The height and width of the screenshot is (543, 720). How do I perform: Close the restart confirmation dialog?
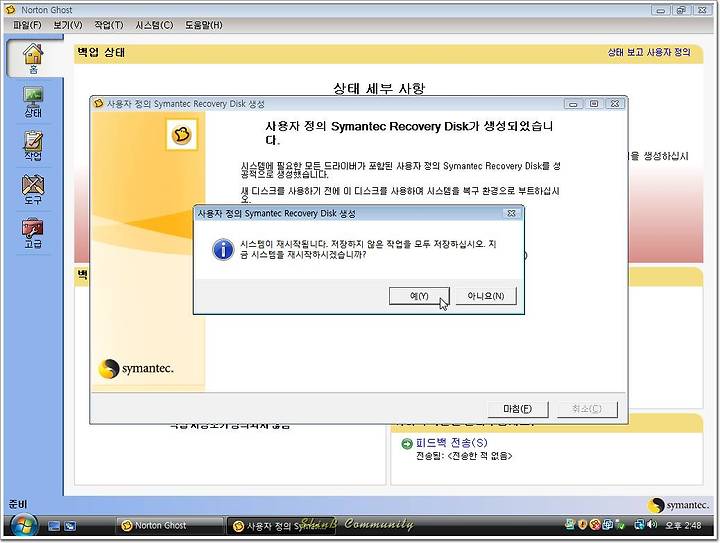pos(511,213)
